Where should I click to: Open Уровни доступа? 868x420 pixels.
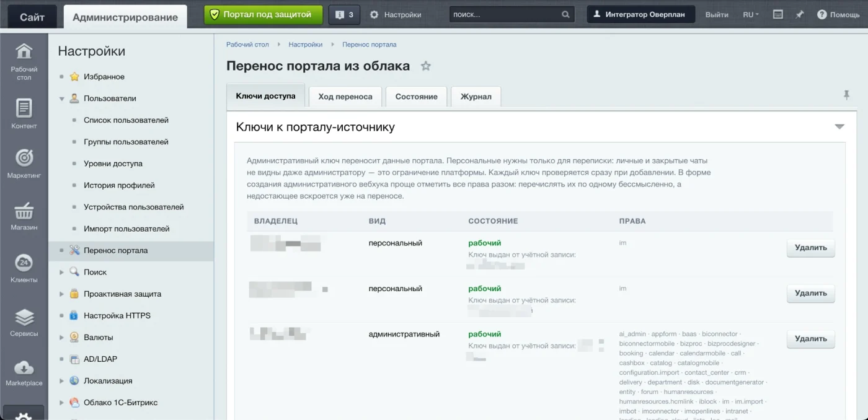point(113,164)
